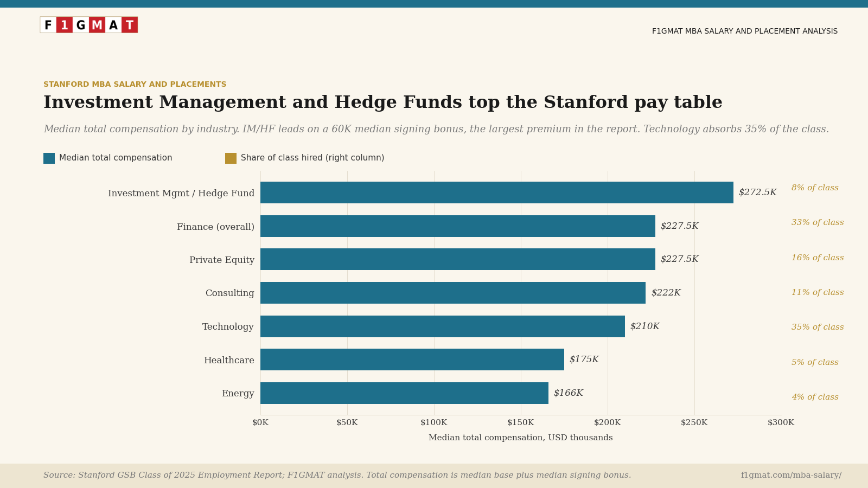The height and width of the screenshot is (488, 868).
Task: Click the $300K axis tick label
Action: click(x=781, y=423)
